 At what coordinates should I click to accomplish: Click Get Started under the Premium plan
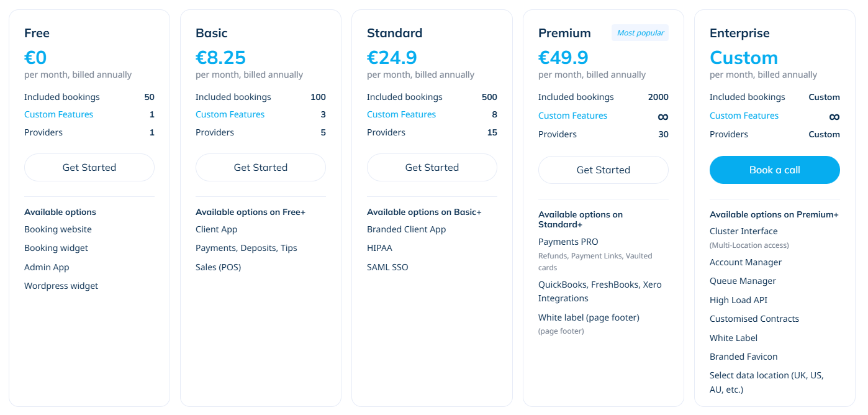603,170
